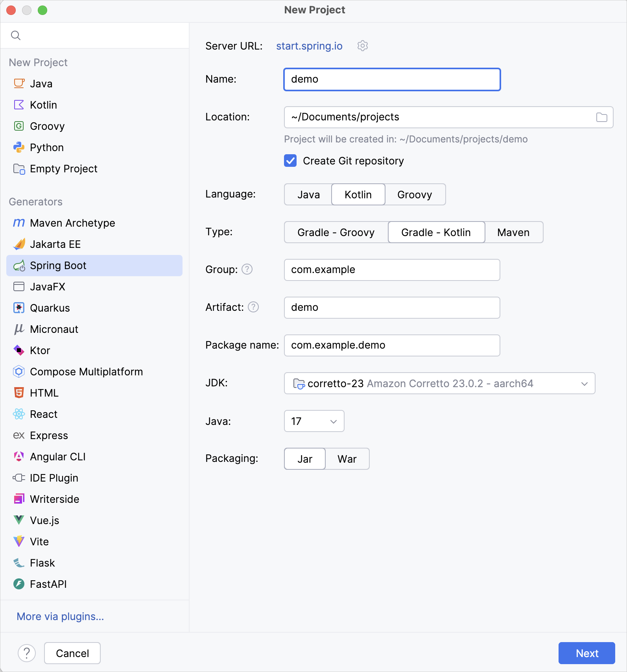The width and height of the screenshot is (627, 672).
Task: Click the Artifact field help icon
Action: tap(253, 307)
